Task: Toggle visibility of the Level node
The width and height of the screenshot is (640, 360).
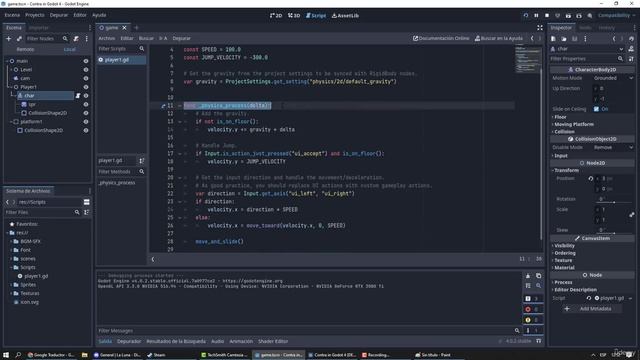Action: (x=86, y=70)
